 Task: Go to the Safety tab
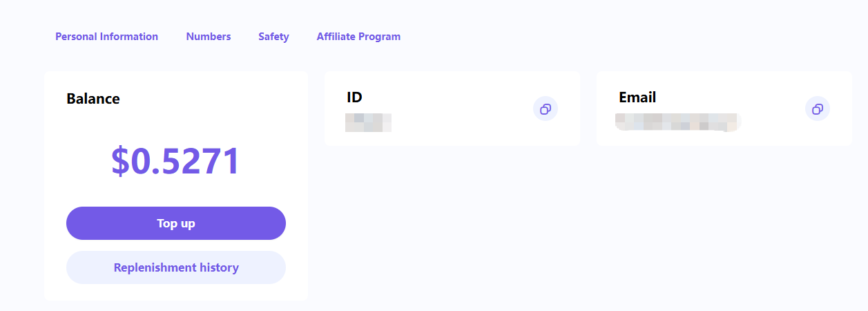click(273, 37)
